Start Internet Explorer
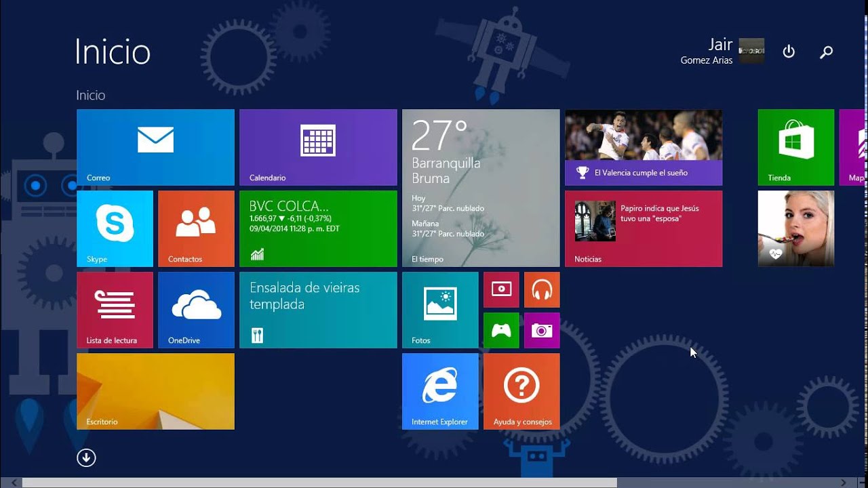This screenshot has width=868, height=488. tap(439, 391)
